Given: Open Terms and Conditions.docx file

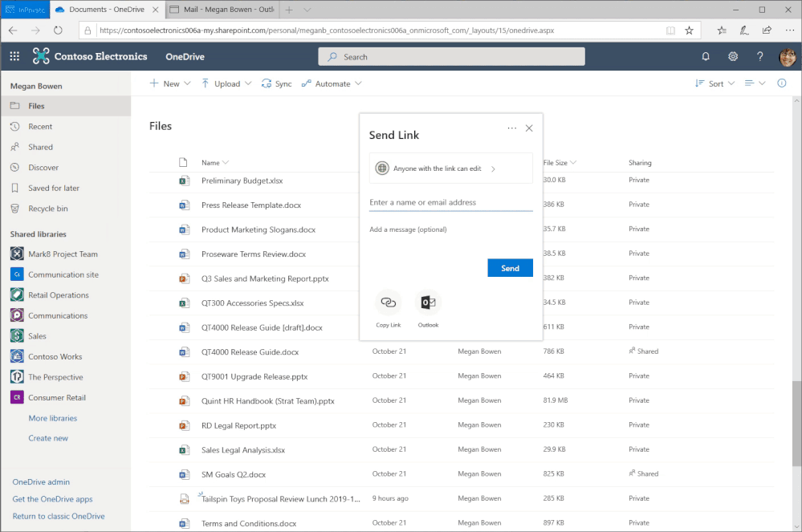Looking at the screenshot, I should tap(249, 523).
